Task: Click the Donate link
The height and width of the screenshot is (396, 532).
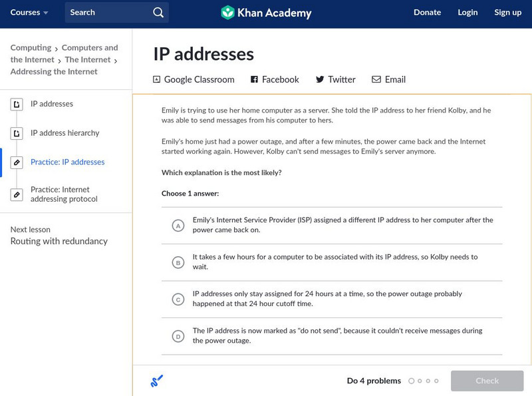Action: click(427, 13)
